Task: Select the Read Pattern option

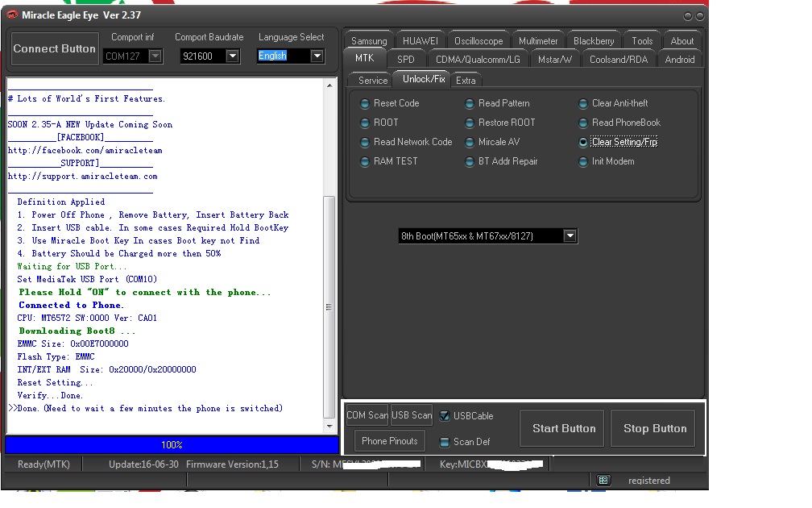Action: (497, 103)
